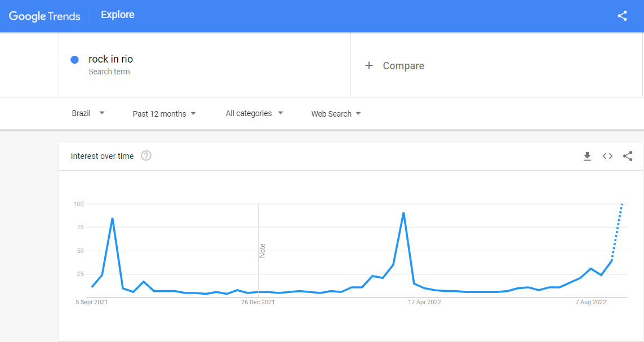
Task: Click the Compare button
Action: click(402, 66)
